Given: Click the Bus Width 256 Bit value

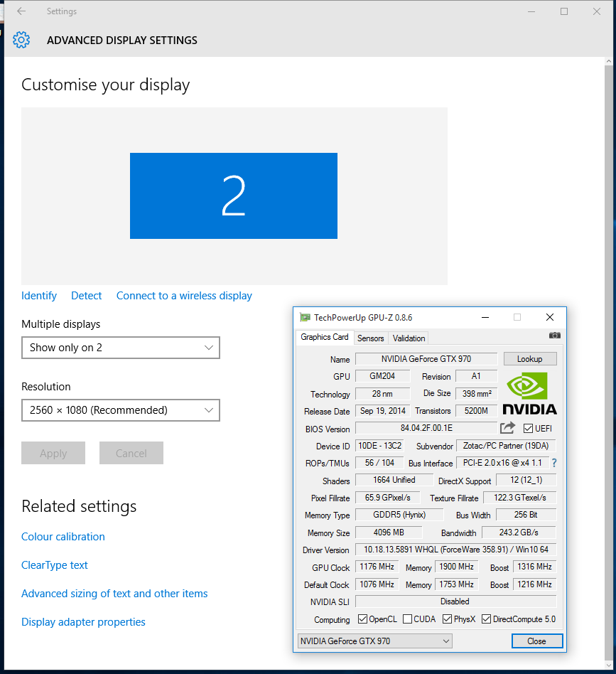Looking at the screenshot, I should click(x=526, y=515).
